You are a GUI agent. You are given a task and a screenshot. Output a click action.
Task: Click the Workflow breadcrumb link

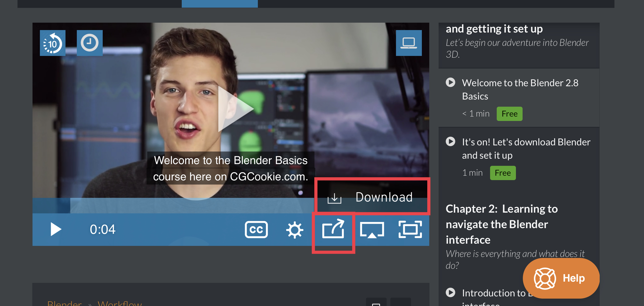pyautogui.click(x=119, y=304)
